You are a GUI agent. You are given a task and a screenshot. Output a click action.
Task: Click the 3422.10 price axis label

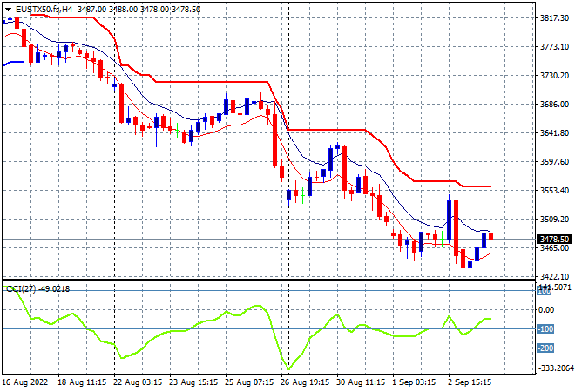click(554, 276)
